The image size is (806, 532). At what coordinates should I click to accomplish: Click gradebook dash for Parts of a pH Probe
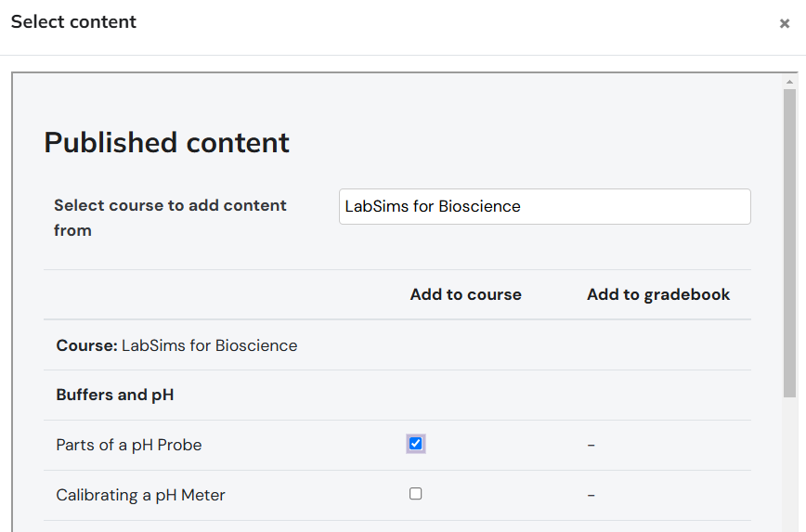[591, 445]
